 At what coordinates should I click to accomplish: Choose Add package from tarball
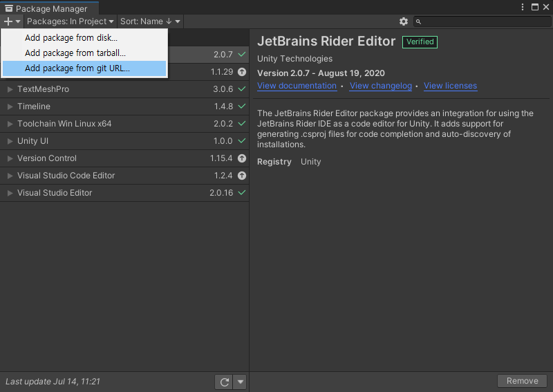click(x=84, y=53)
